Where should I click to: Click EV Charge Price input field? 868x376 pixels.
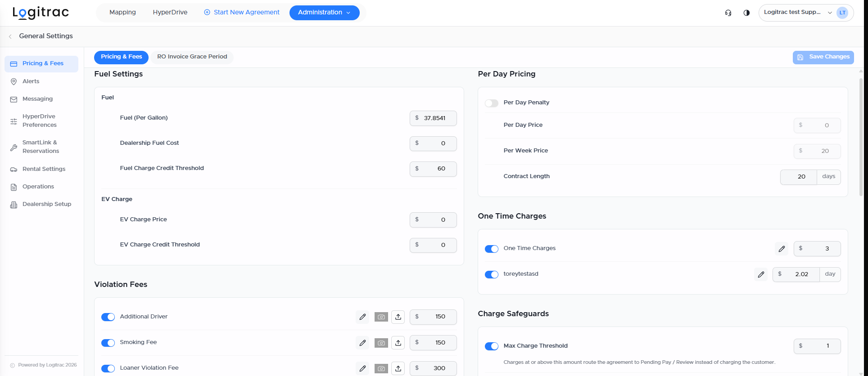pos(433,220)
